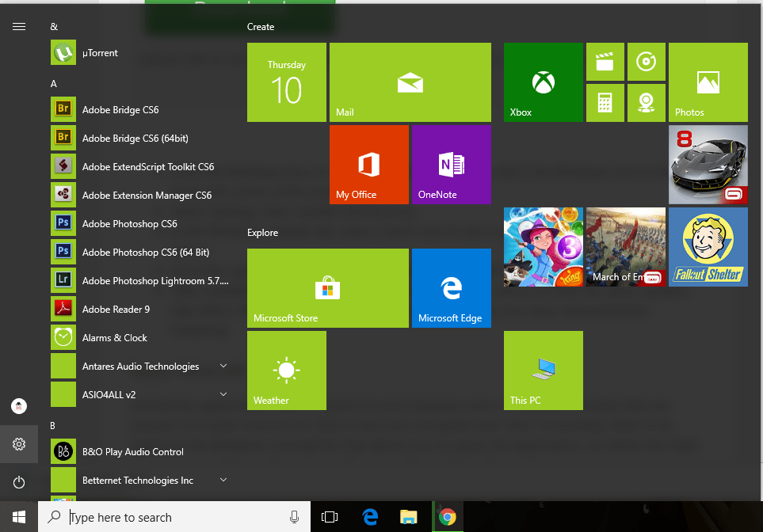Open the Microsoft Store tile
Screen dimensions: 763x532
[x=328, y=288]
